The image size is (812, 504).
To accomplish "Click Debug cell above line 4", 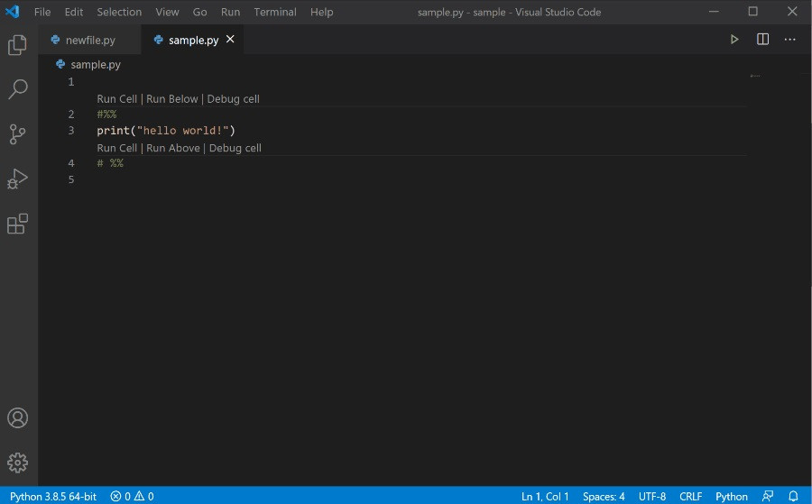I will coord(235,148).
